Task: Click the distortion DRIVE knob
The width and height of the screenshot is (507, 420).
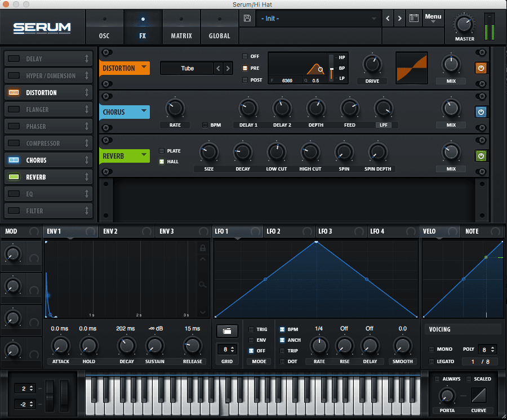Action: 372,64
